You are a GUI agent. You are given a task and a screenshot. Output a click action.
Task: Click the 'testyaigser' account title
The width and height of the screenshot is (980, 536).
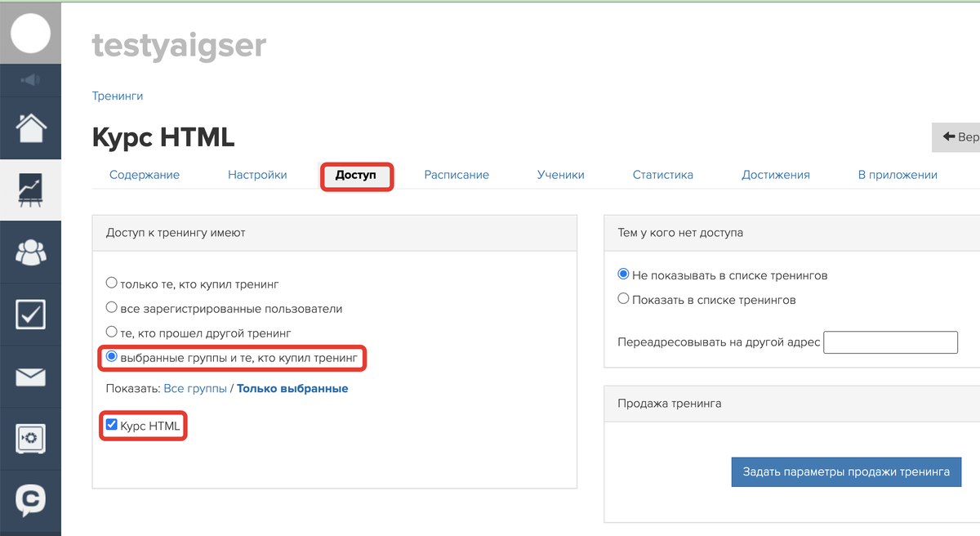(x=180, y=44)
